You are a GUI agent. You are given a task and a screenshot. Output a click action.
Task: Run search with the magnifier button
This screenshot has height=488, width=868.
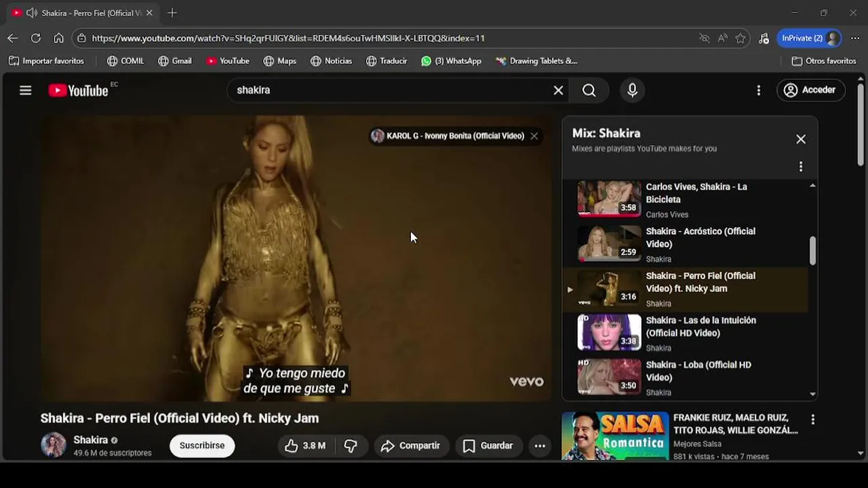[x=589, y=90]
